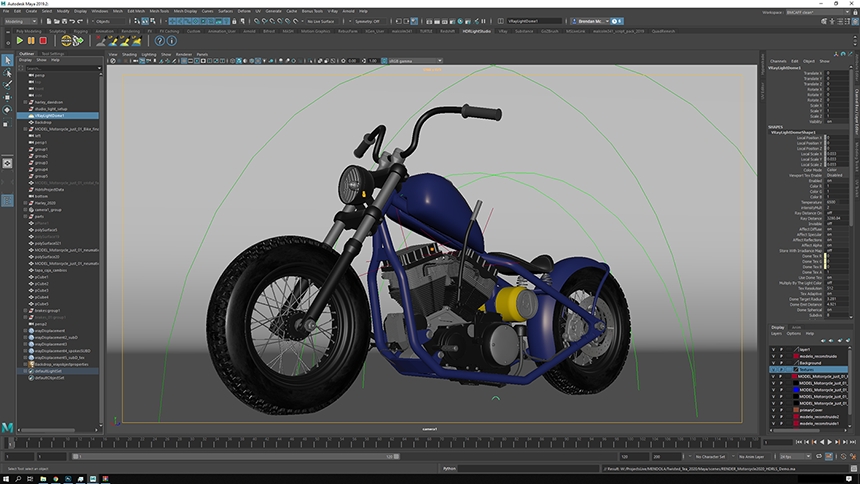
Task: Toggle playback P of primaryCover layer
Action: pos(782,410)
